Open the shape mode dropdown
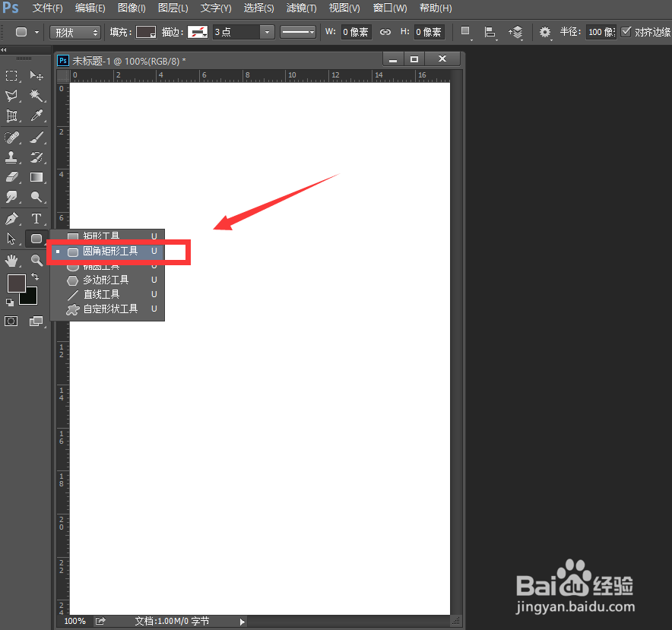Screen dimensions: 672x630 tap(75, 32)
